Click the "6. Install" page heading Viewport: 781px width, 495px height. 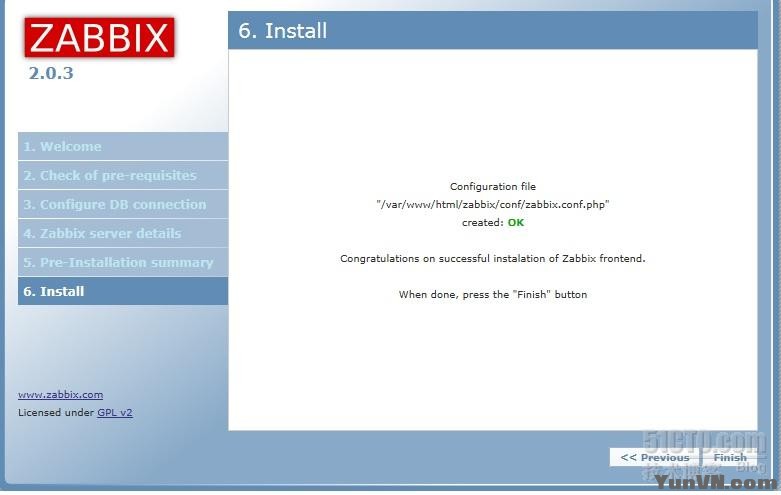tap(283, 31)
